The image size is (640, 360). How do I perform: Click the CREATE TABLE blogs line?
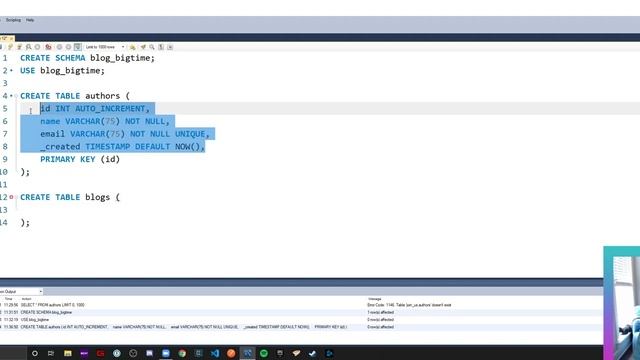70,197
